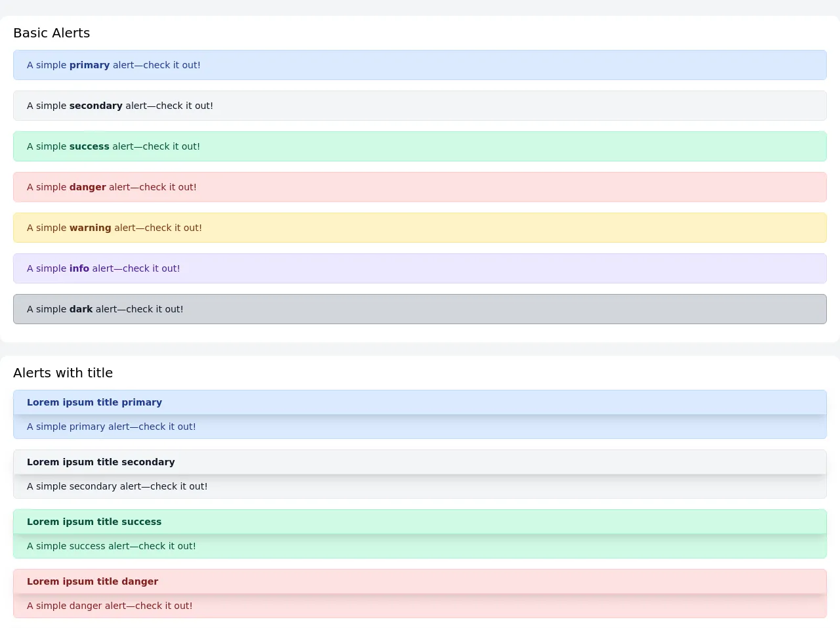The image size is (840, 628).
Task: Select the success alert body text under title
Action: pos(112,546)
